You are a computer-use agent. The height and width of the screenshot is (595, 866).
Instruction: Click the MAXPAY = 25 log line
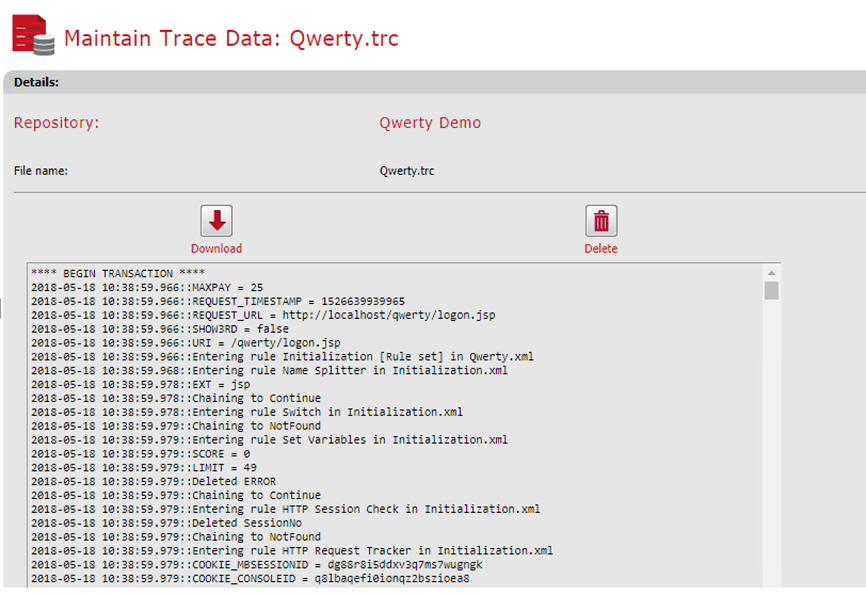click(147, 287)
